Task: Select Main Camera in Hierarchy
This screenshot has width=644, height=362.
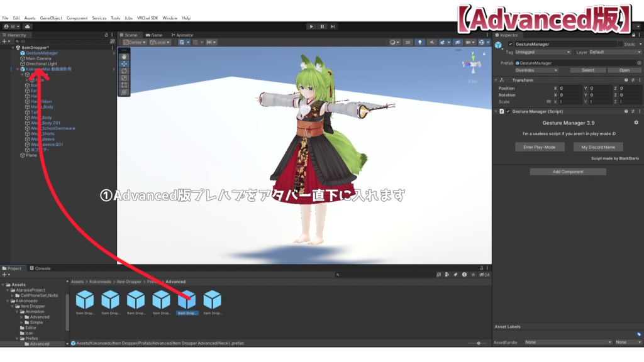Action: pyautogui.click(x=38, y=58)
